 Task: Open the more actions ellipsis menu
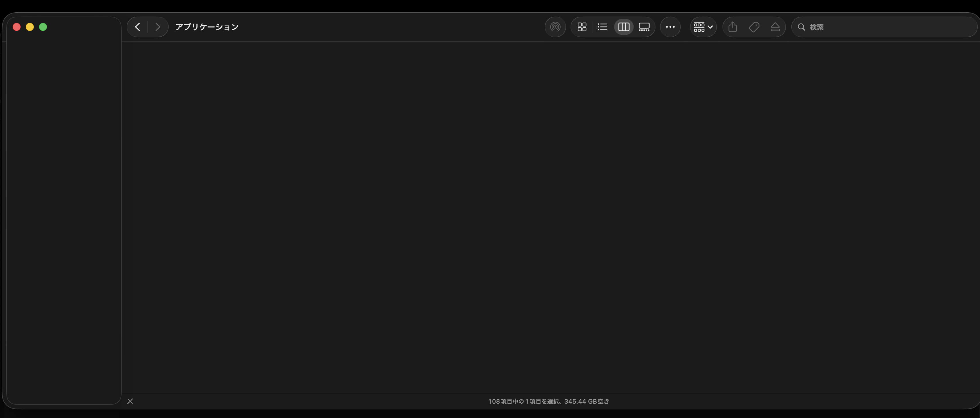[670, 27]
